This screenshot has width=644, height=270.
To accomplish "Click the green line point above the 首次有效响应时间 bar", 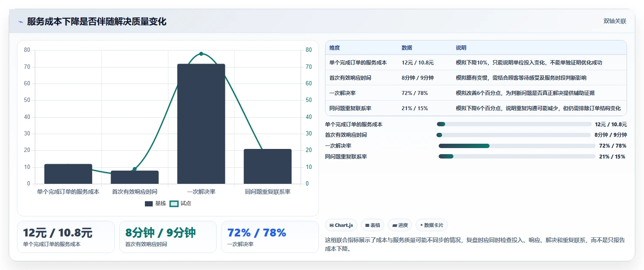I will click(134, 169).
